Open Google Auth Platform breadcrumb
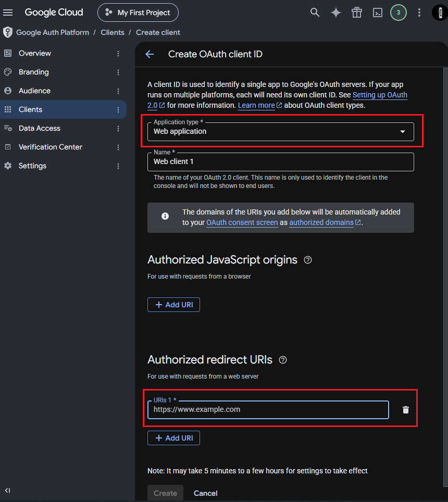 pyautogui.click(x=53, y=32)
